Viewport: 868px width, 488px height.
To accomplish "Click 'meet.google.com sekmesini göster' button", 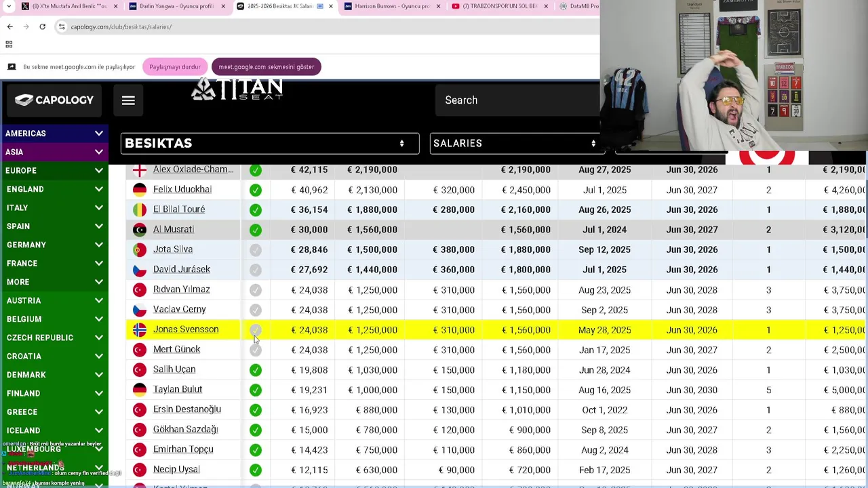I will pyautogui.click(x=266, y=67).
